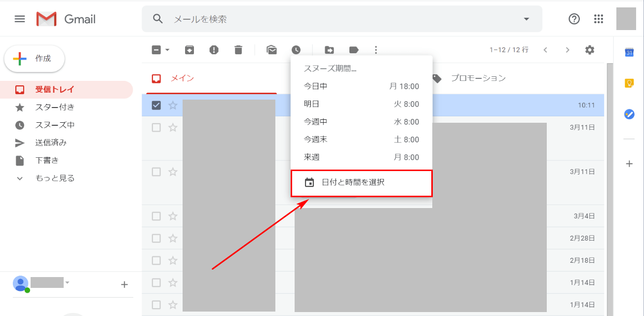Open the select-all checkbox dropdown arrow
Viewport: 644px width, 316px height.
[167, 50]
